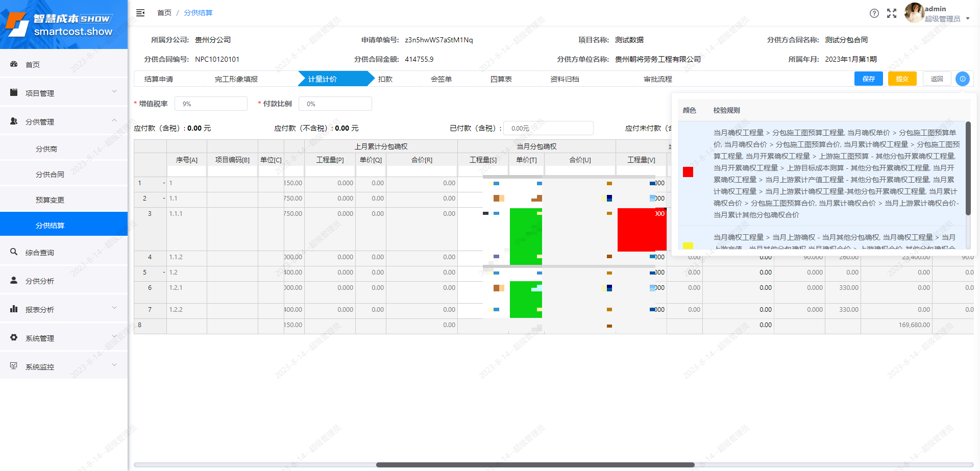Collapse tree row 1 minus toggle
The width and height of the screenshot is (980, 471).
164,183
